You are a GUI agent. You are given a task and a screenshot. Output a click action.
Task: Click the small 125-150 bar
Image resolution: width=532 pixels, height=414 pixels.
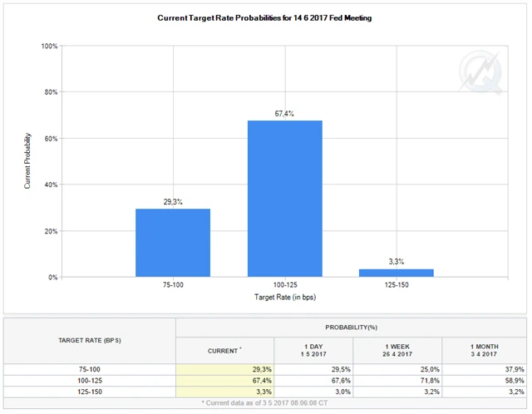click(397, 272)
